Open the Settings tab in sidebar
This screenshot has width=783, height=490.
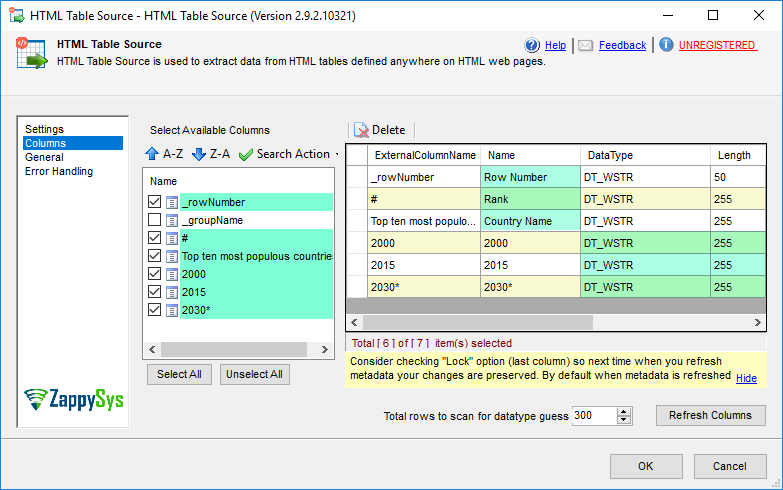44,129
